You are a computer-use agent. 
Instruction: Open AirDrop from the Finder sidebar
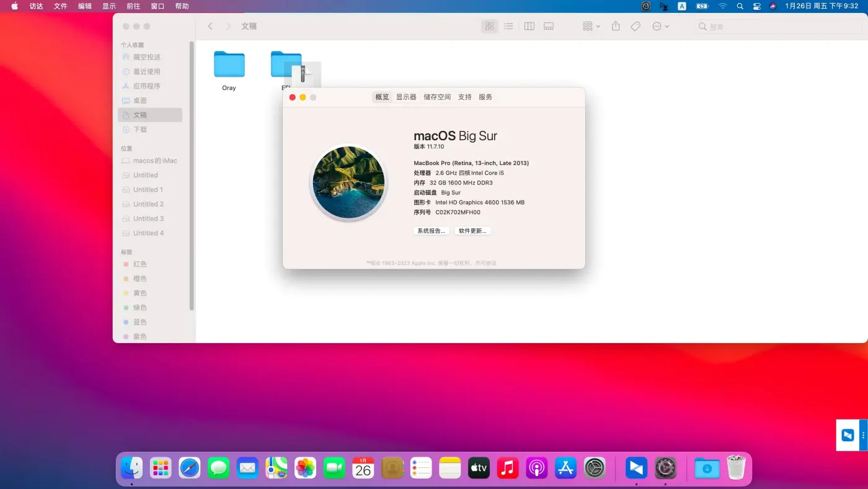[x=144, y=56]
